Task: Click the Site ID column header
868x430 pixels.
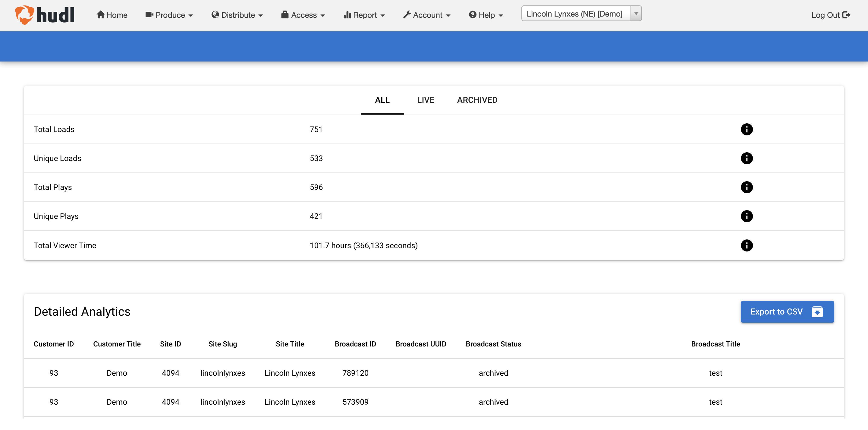Action: tap(171, 344)
